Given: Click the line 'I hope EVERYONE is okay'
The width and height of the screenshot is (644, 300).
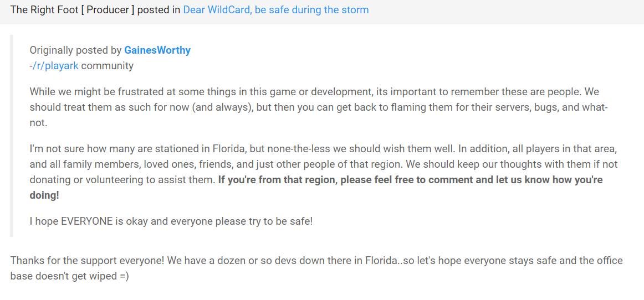Looking at the screenshot, I should click(x=171, y=221).
